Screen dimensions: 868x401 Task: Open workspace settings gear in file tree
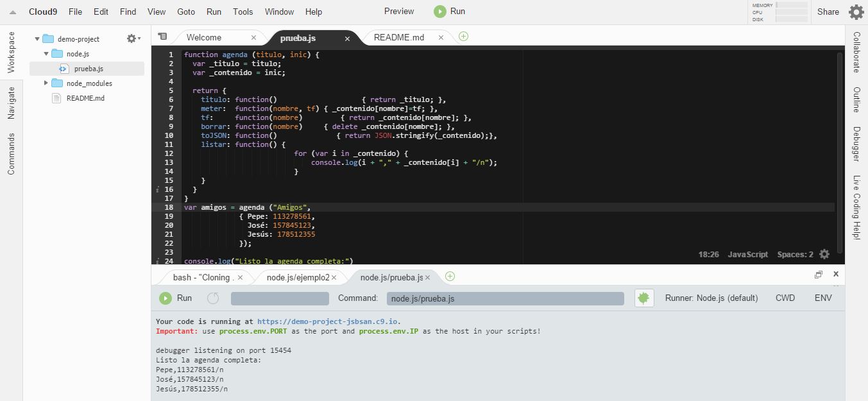(132, 38)
